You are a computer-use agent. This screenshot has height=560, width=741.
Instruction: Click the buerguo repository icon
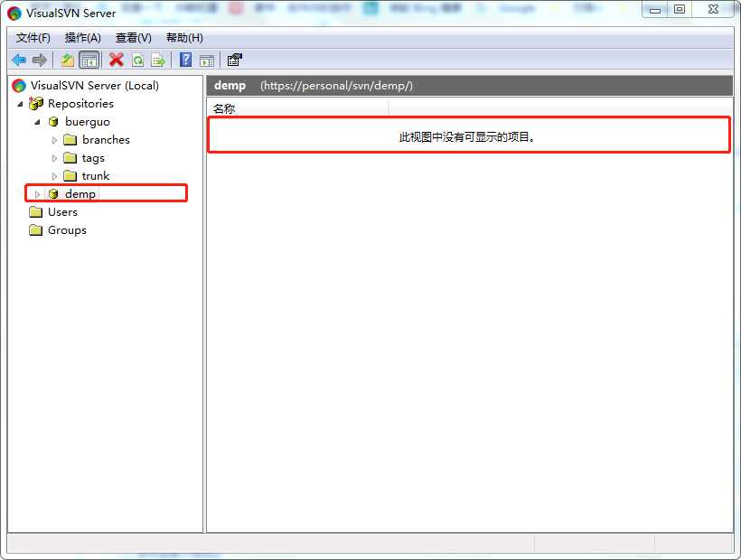pyautogui.click(x=53, y=122)
